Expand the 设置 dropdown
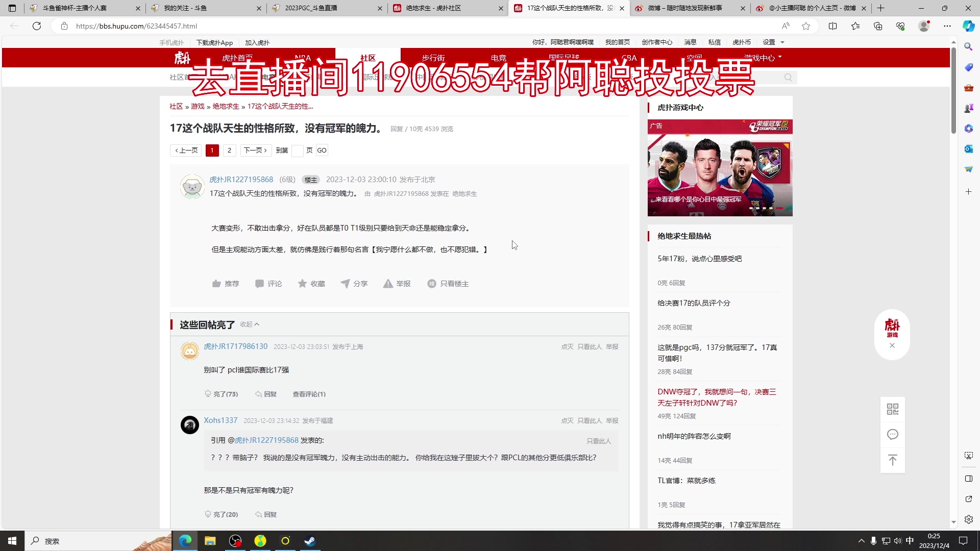The height and width of the screenshot is (551, 980). coord(773,42)
